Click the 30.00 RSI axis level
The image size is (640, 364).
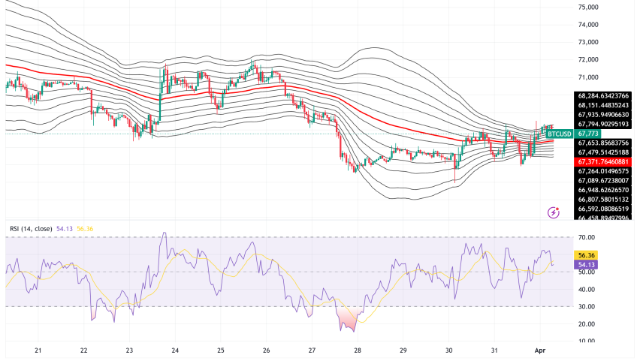(x=586, y=307)
